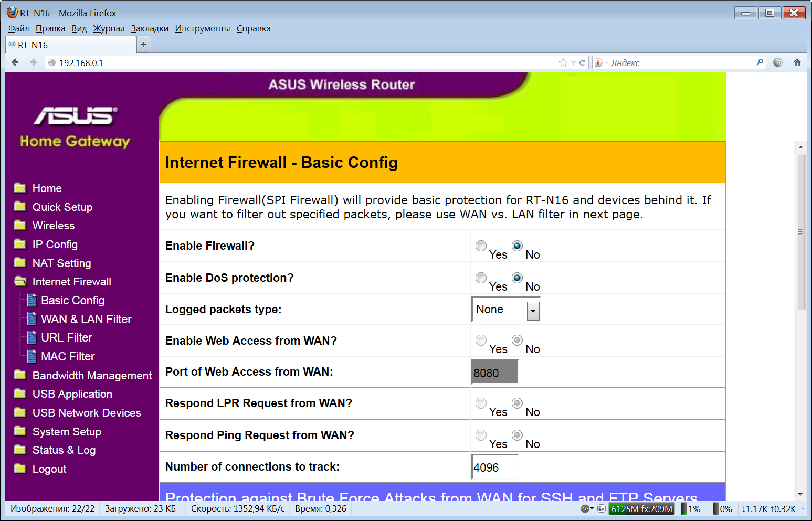This screenshot has width=812, height=521.
Task: Click the Port of Web Access from WAN field
Action: point(495,372)
